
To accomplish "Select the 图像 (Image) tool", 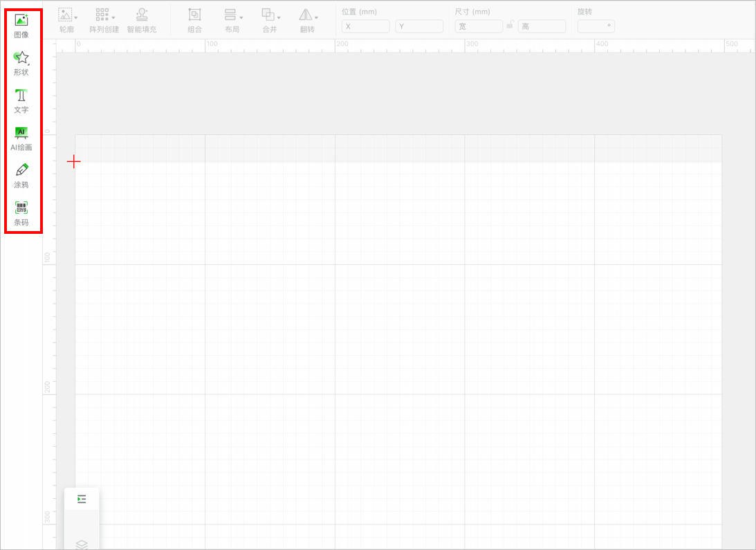I will click(x=21, y=25).
